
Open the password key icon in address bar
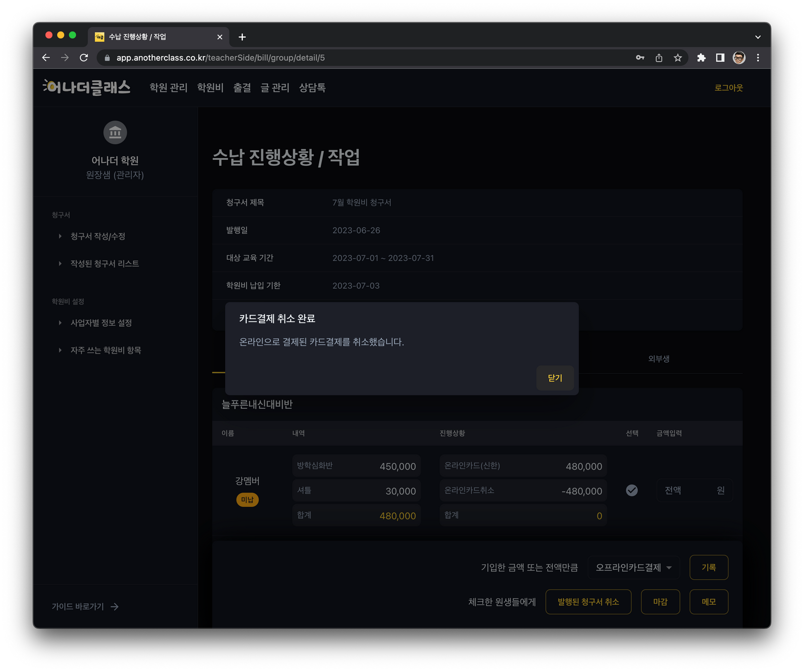[x=640, y=58]
